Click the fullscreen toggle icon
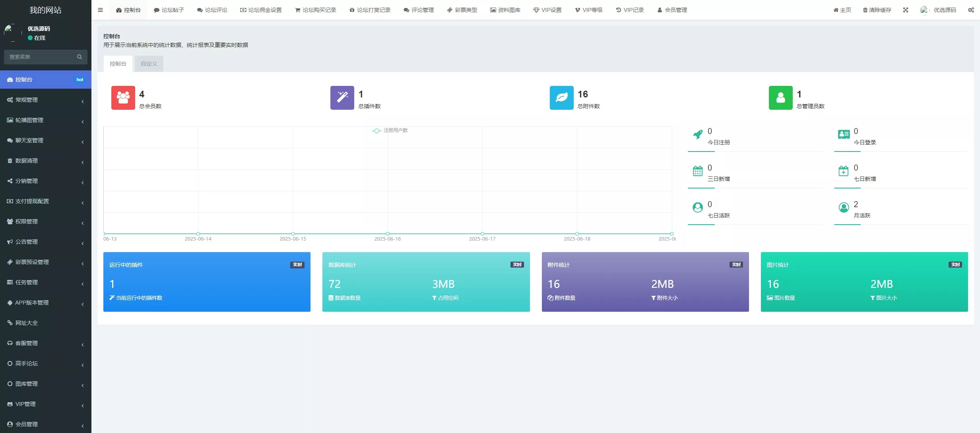This screenshot has width=980, height=433. click(x=906, y=10)
